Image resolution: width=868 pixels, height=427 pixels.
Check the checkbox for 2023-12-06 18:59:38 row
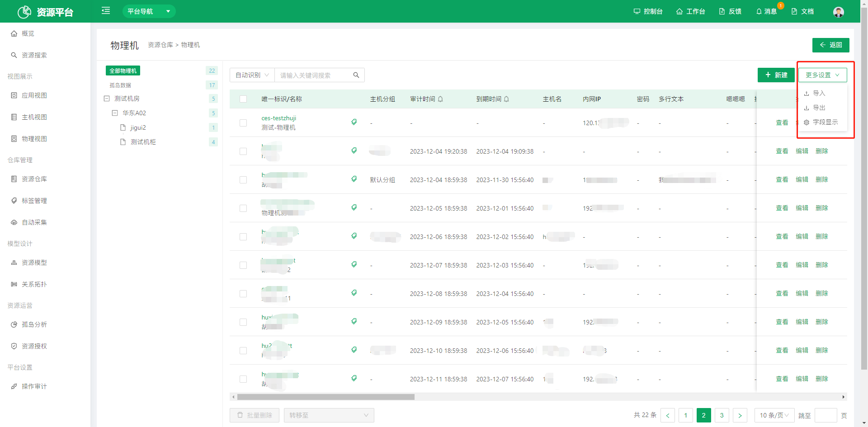(x=243, y=237)
